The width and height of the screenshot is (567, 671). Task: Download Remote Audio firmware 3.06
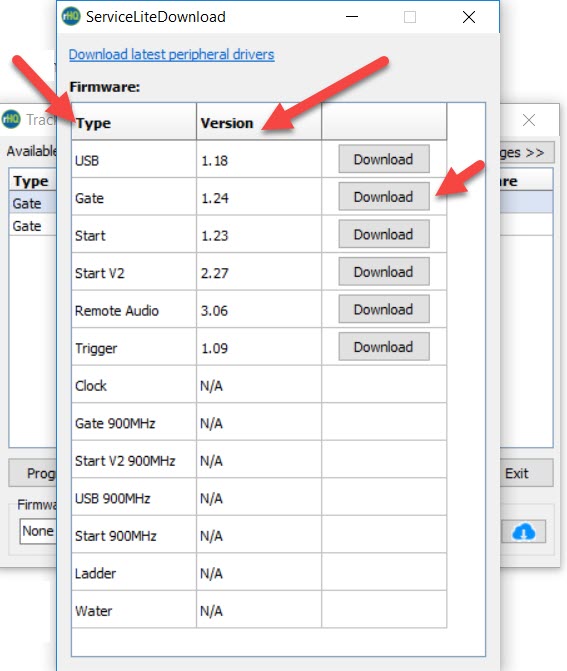pyautogui.click(x=384, y=309)
